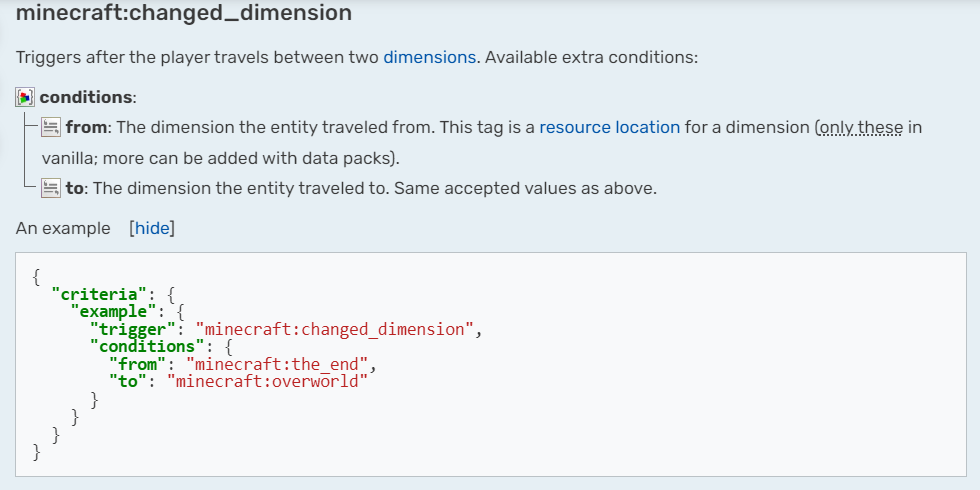Click the compound tag icon beside conditions
The height and width of the screenshot is (490, 980).
26,97
